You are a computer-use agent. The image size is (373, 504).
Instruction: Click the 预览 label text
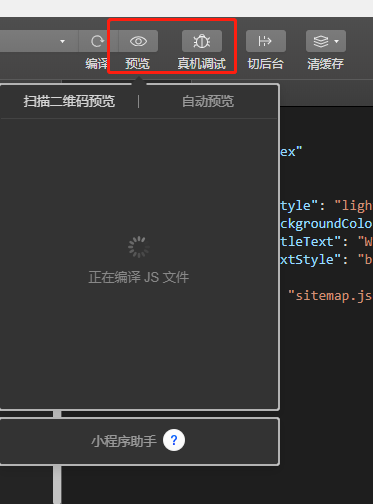(137, 64)
